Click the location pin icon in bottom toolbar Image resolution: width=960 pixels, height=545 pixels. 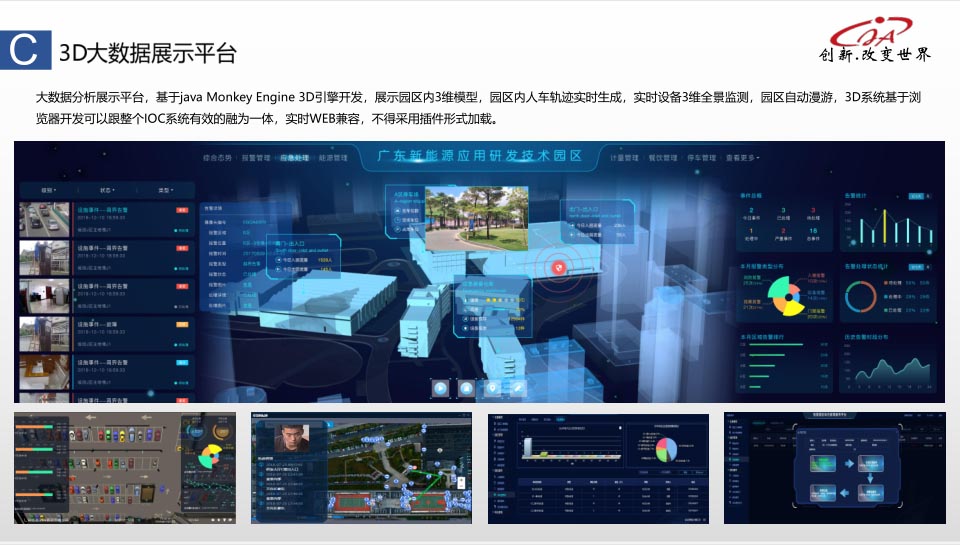click(492, 386)
